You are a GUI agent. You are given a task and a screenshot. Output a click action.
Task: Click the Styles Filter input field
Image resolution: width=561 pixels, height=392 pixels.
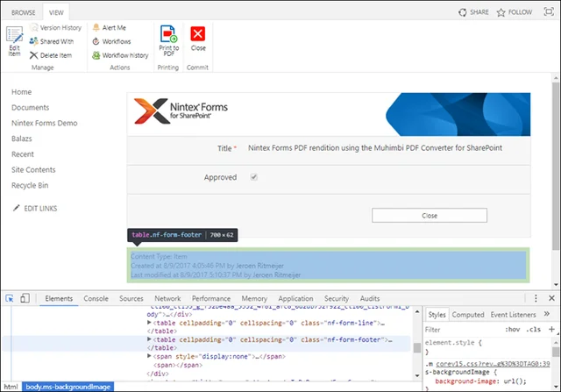(464, 330)
